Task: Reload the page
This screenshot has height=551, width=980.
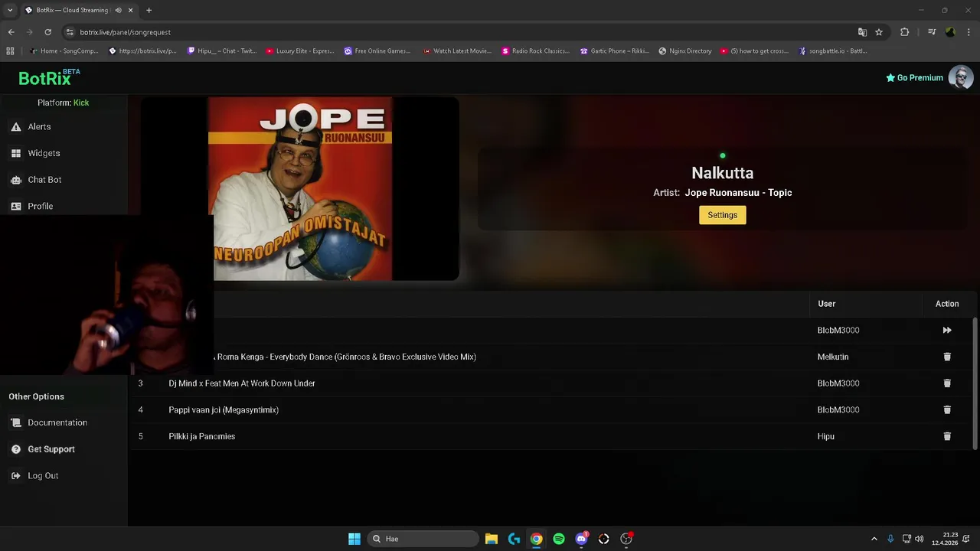Action: [x=47, y=32]
